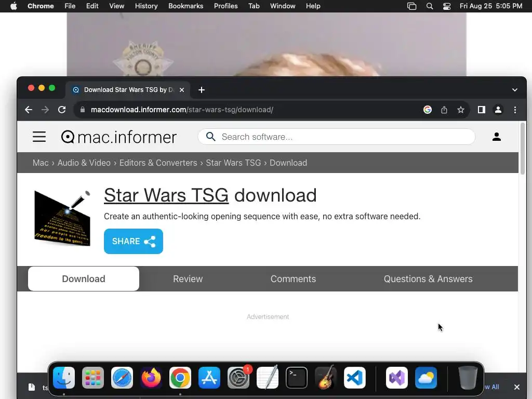This screenshot has height=399, width=532.
Task: Click Mac in the breadcrumb
Action: [41, 163]
